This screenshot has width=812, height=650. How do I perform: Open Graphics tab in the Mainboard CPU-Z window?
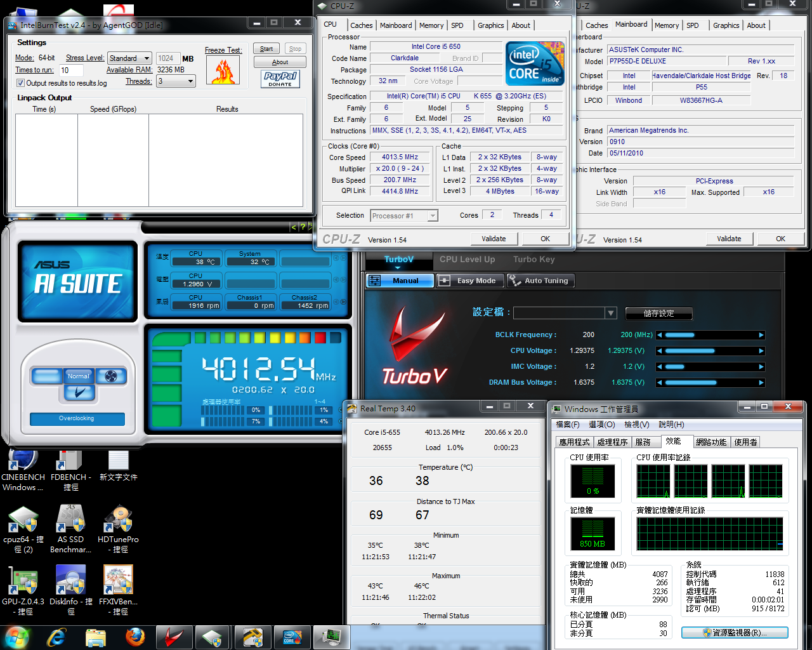726,25
